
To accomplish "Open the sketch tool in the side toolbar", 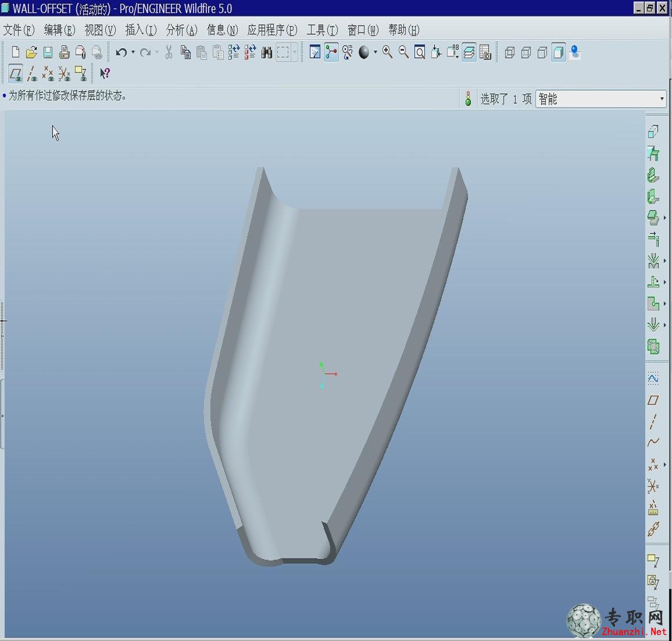I will tap(653, 378).
